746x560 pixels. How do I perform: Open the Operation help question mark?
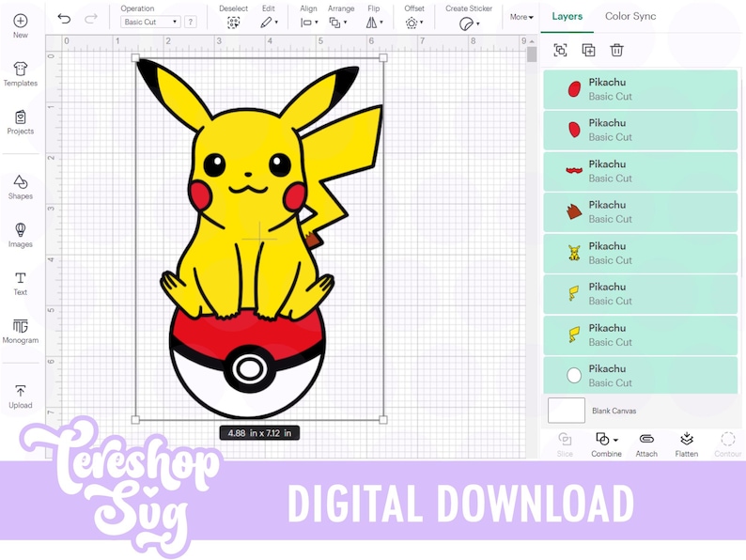pos(191,22)
